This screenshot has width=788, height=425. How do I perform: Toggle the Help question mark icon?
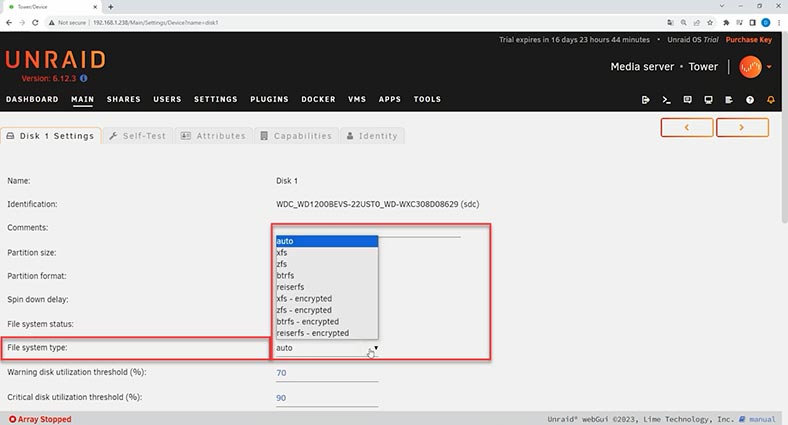[x=750, y=100]
